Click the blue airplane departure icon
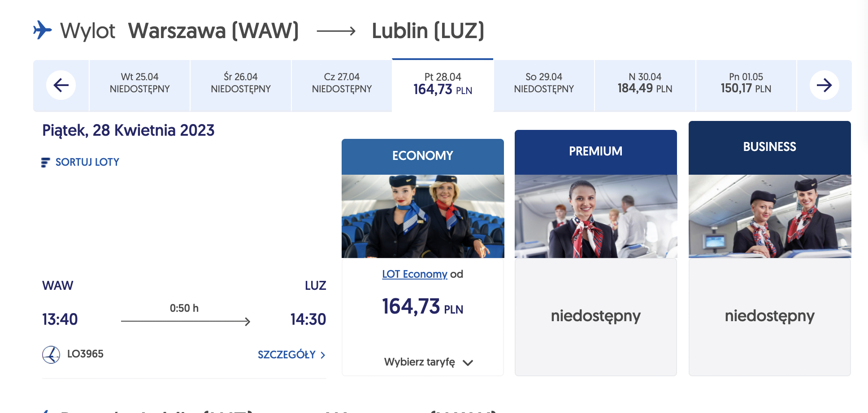The width and height of the screenshot is (868, 413). pyautogui.click(x=43, y=30)
